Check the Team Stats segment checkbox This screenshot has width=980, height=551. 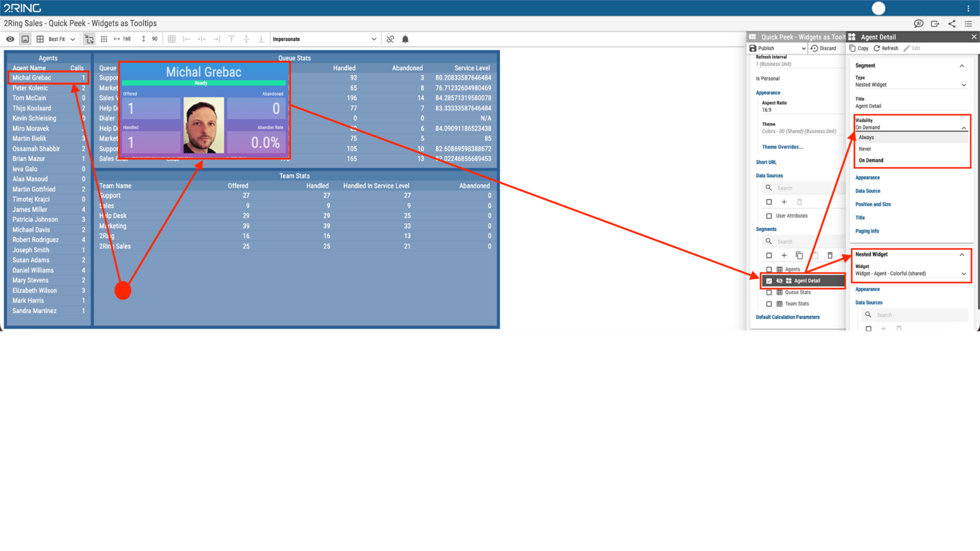coord(769,304)
